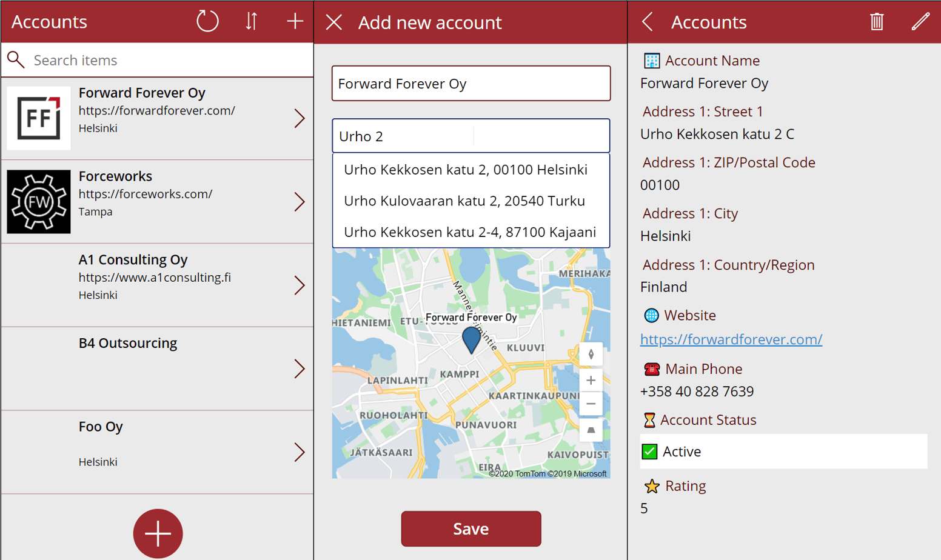Save the new account
The width and height of the screenshot is (941, 560).
[x=470, y=528]
